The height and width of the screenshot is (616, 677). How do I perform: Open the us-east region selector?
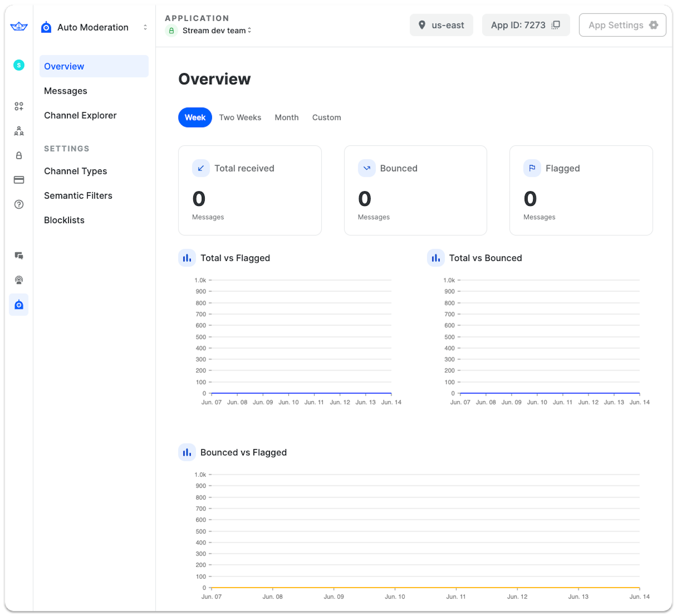point(441,25)
